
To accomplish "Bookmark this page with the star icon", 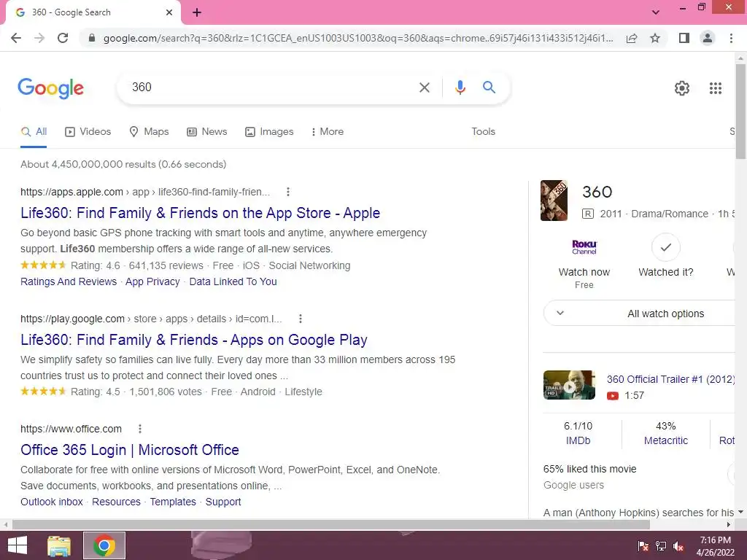I will coord(655,38).
